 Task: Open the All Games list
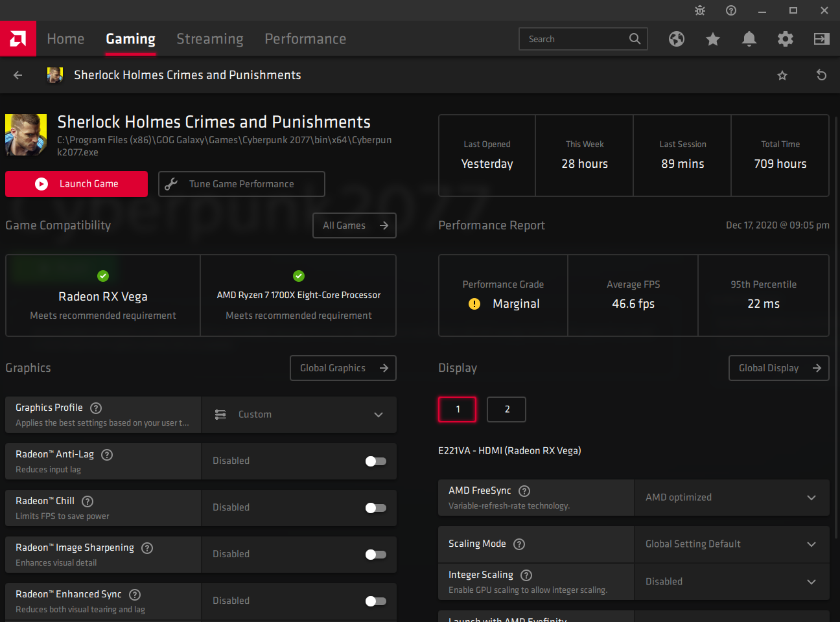point(355,225)
